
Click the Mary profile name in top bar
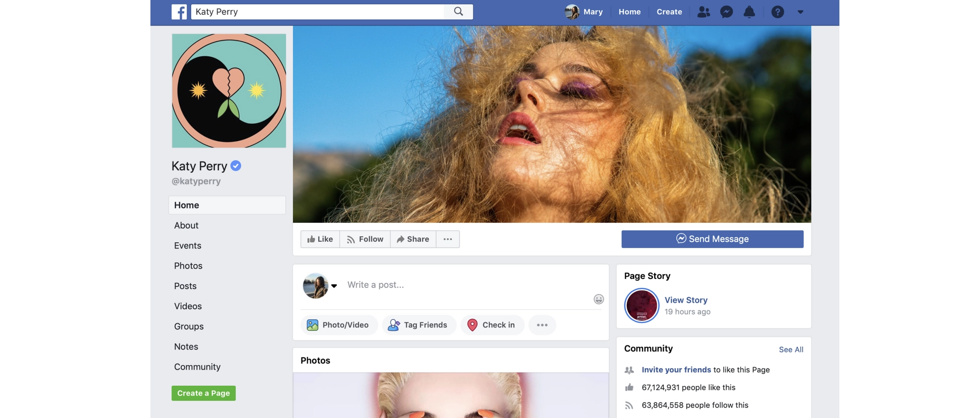tap(593, 12)
